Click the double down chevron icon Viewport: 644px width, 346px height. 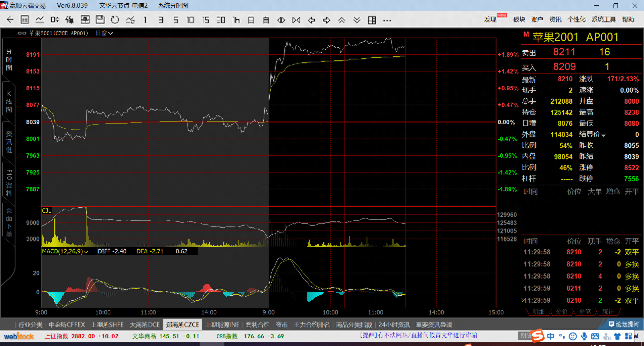pos(357,20)
